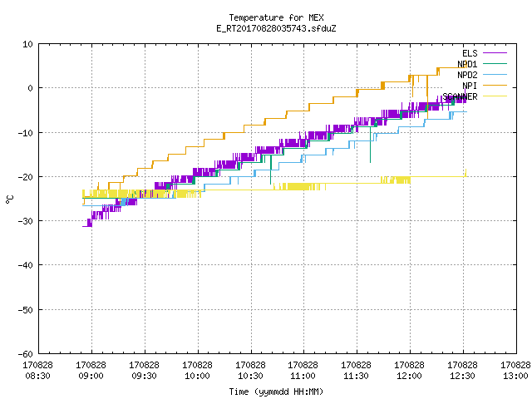
Task: Click the y-axis value -40
Action: tap(26, 265)
